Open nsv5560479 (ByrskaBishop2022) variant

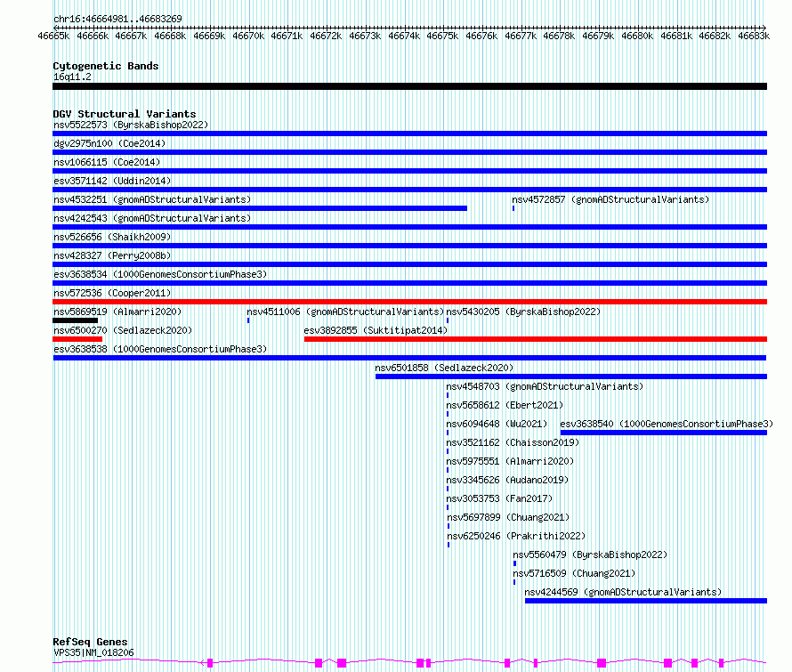[590, 555]
